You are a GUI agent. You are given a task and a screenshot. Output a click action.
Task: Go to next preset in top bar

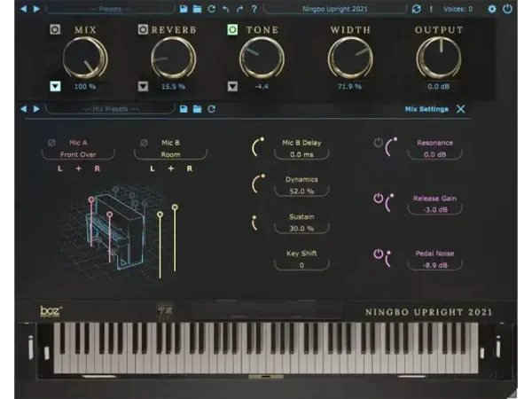[36, 9]
